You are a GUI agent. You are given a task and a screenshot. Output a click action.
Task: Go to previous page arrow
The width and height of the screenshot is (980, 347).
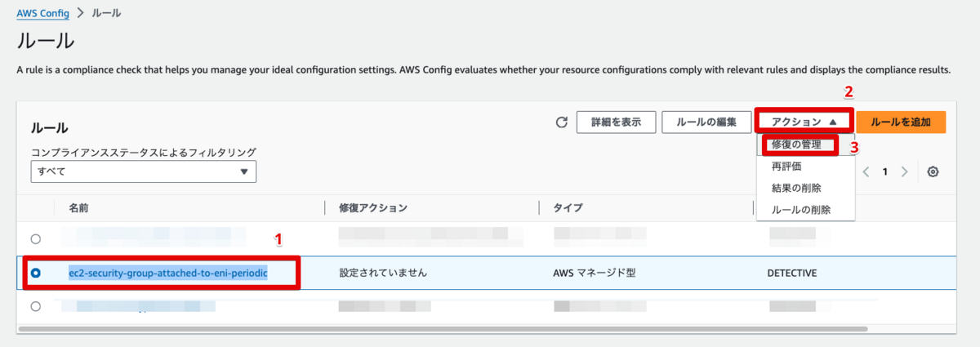point(866,171)
